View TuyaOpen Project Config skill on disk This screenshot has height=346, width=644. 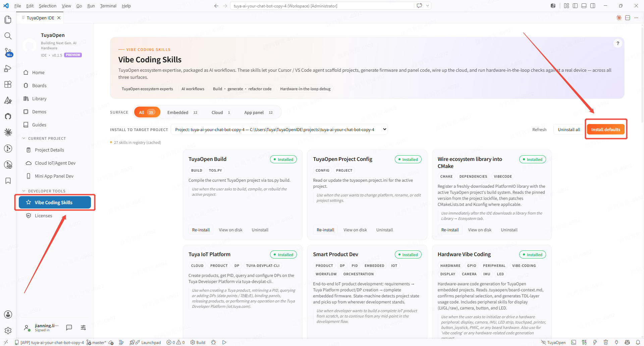(355, 230)
